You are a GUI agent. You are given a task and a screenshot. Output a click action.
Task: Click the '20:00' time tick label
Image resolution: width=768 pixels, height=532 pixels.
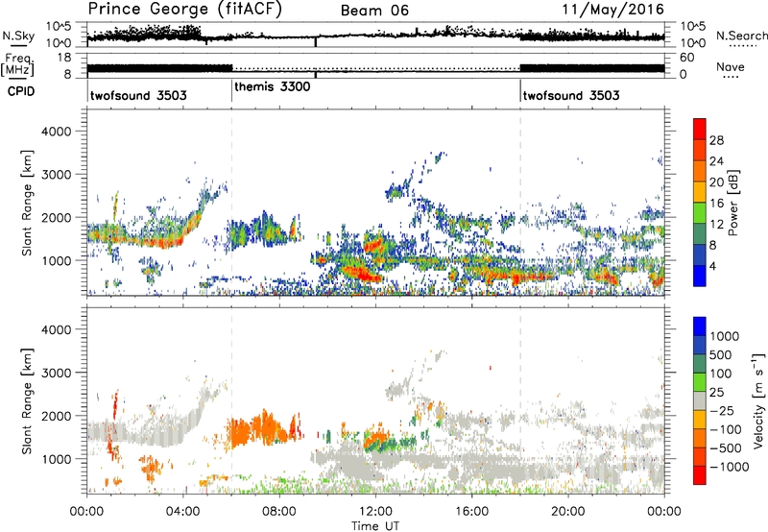568,512
